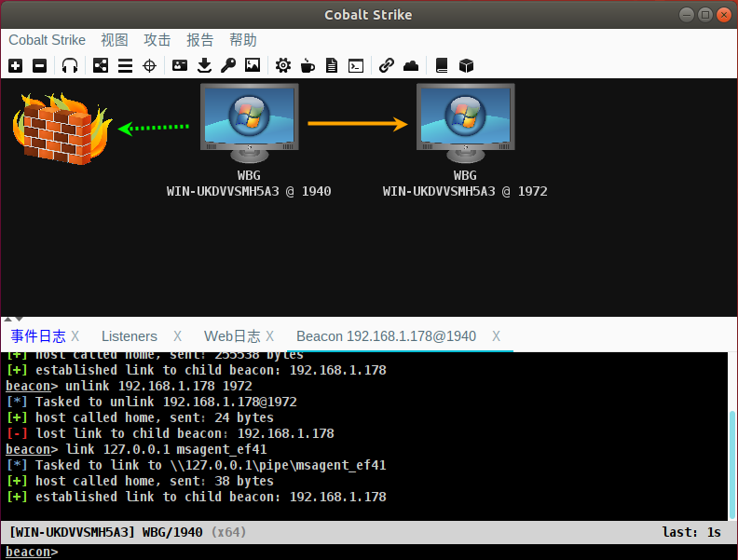Click the gear Windows executable icon
The image size is (738, 560).
(283, 65)
